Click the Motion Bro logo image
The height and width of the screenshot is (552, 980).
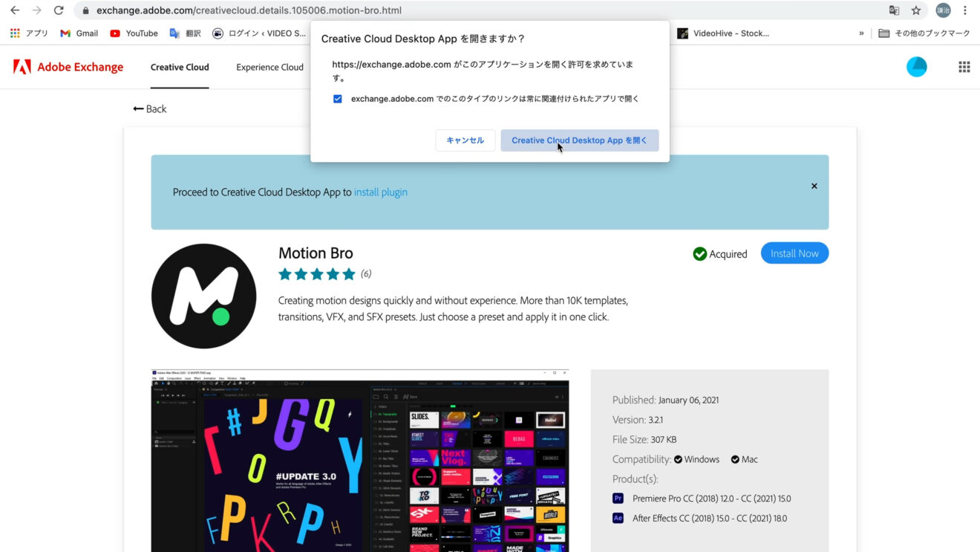tap(203, 296)
